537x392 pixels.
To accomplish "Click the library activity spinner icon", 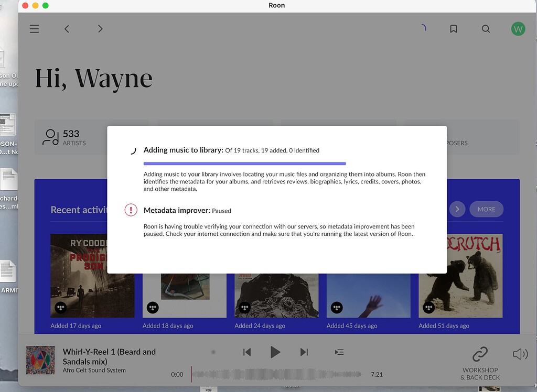I will (x=422, y=28).
